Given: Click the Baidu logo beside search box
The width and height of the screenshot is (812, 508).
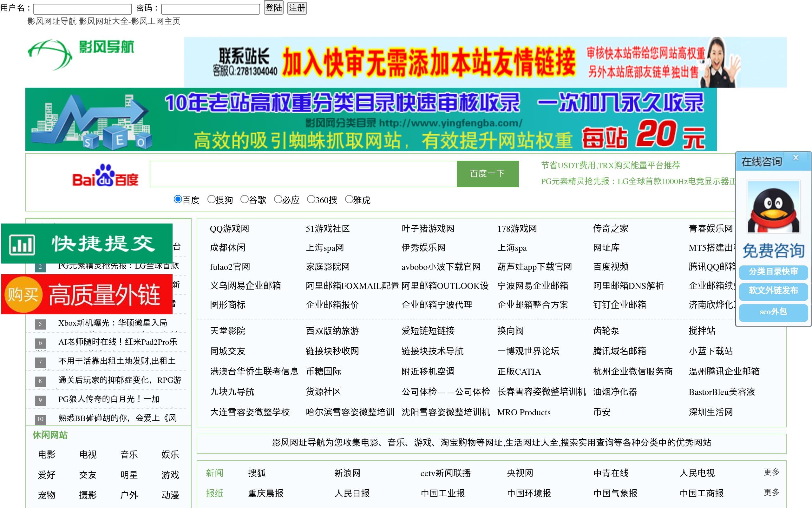Looking at the screenshot, I should pos(105,175).
